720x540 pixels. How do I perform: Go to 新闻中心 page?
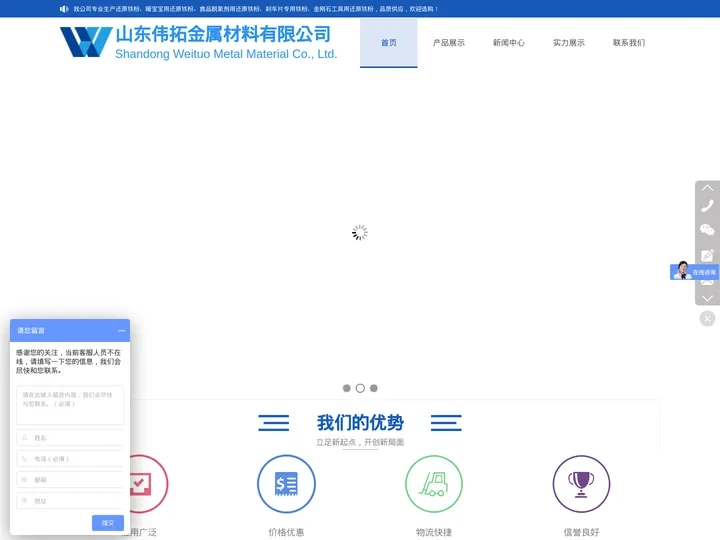point(509,43)
